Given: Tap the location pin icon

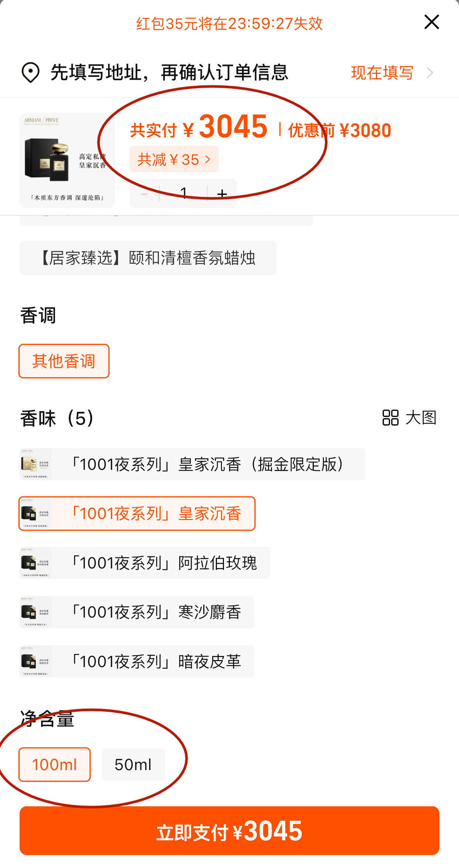Looking at the screenshot, I should [30, 72].
